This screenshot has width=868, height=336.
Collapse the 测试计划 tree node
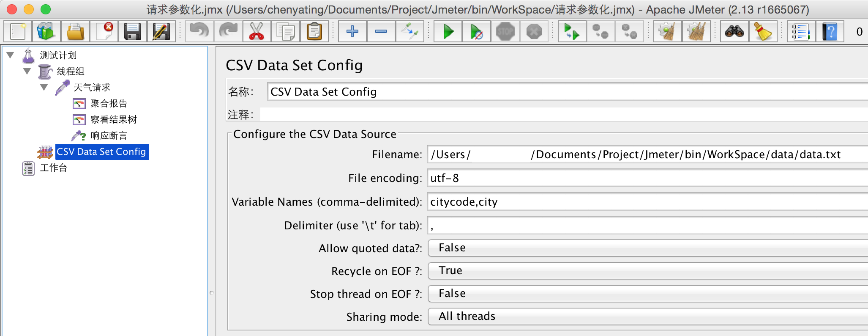click(11, 55)
